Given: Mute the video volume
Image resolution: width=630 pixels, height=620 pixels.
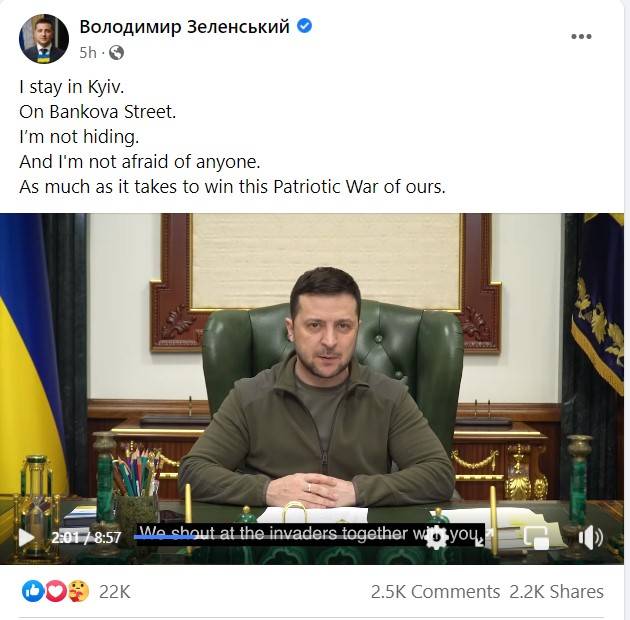Looking at the screenshot, I should (590, 538).
